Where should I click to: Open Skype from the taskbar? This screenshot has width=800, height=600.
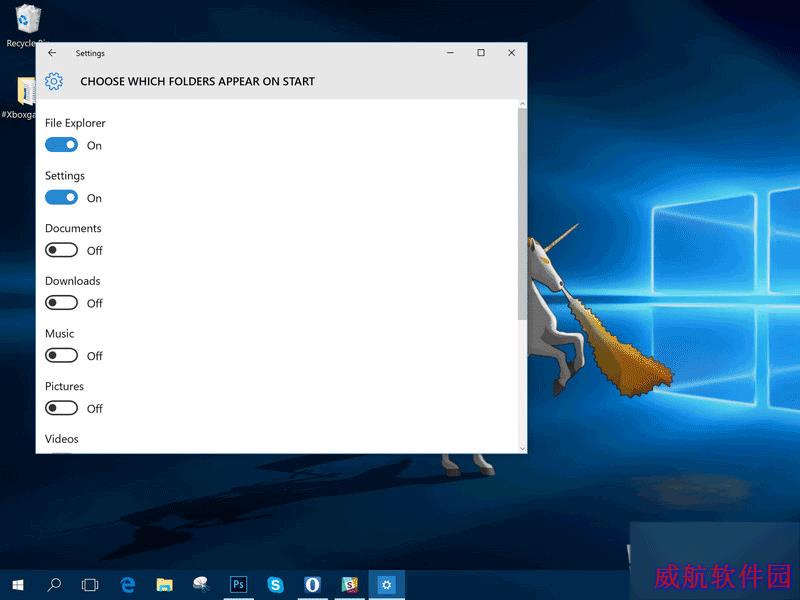tap(276, 584)
